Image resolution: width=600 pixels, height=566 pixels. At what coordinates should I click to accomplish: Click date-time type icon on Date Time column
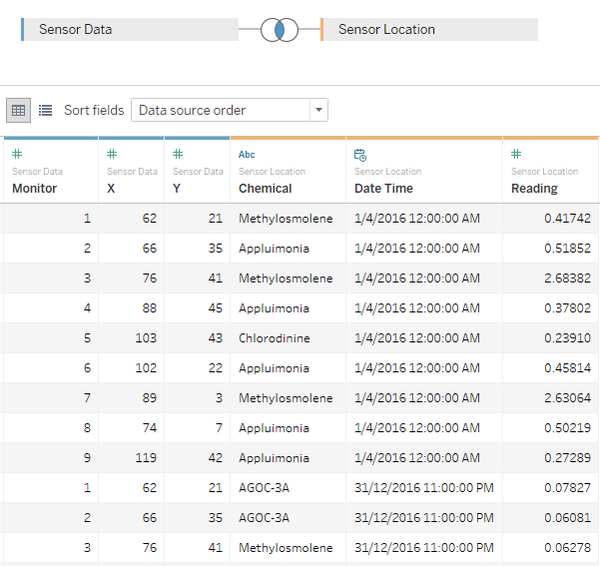(x=360, y=154)
